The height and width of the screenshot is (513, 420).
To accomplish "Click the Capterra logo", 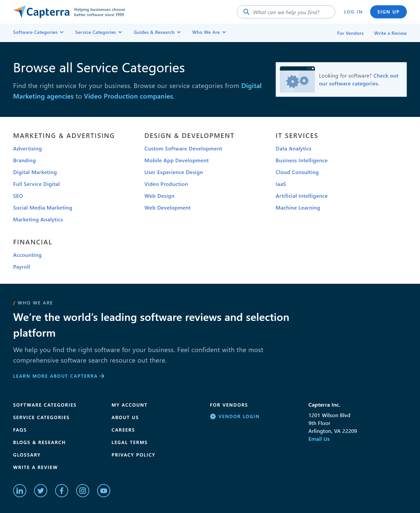I will 42,12.
